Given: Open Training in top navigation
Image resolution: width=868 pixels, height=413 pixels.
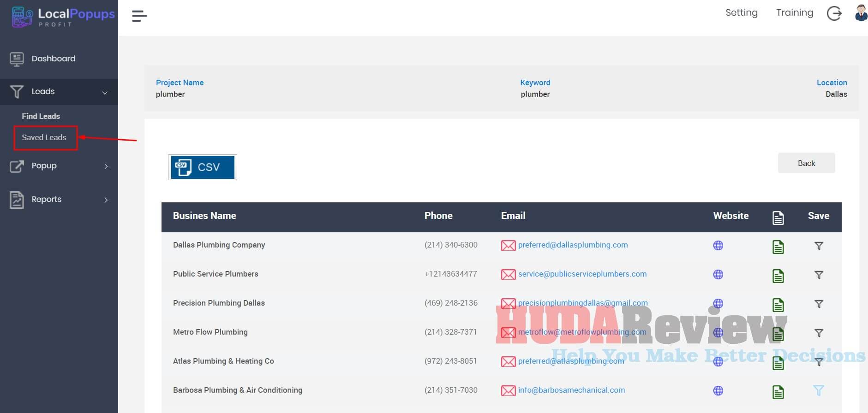Looking at the screenshot, I should click(795, 12).
